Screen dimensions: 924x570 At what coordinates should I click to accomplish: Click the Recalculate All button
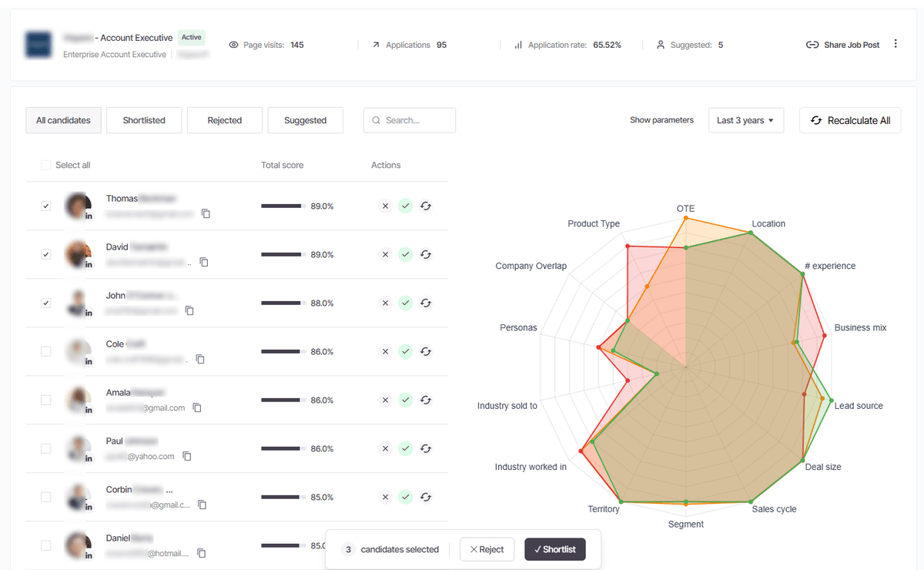click(x=850, y=120)
